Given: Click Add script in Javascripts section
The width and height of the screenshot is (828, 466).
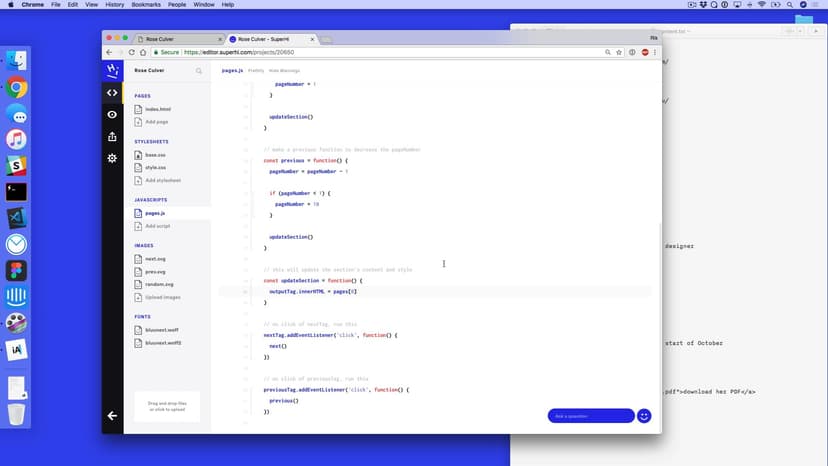Looking at the screenshot, I should (157, 226).
